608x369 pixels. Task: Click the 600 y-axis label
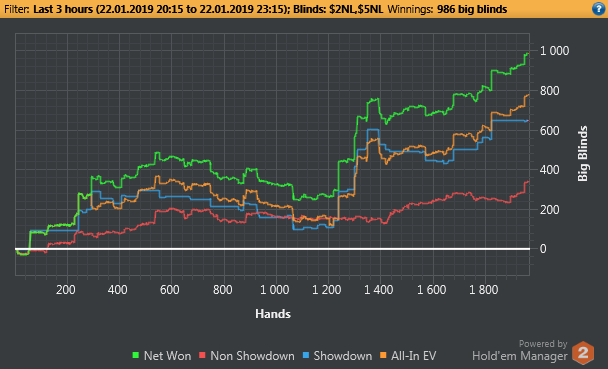point(550,131)
